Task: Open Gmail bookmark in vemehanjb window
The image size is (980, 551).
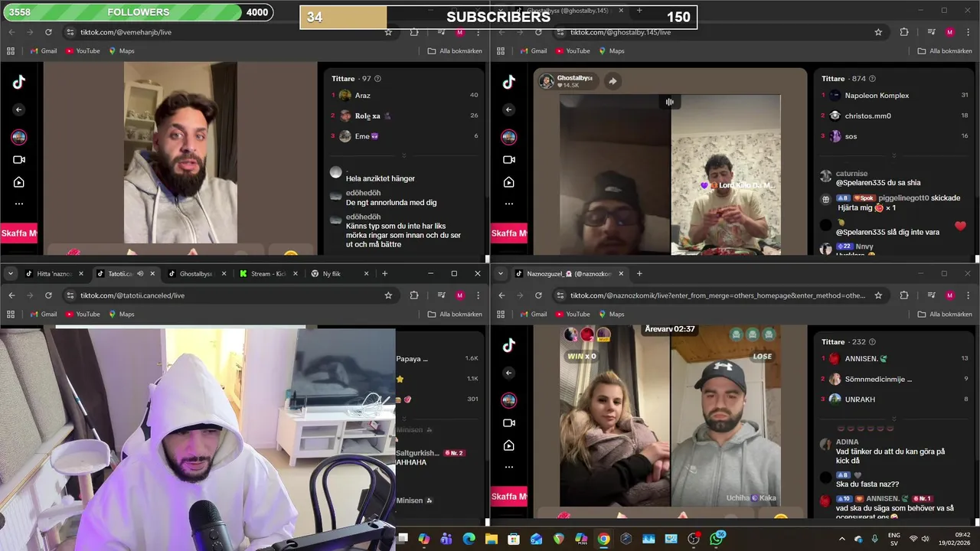Action: (x=44, y=51)
